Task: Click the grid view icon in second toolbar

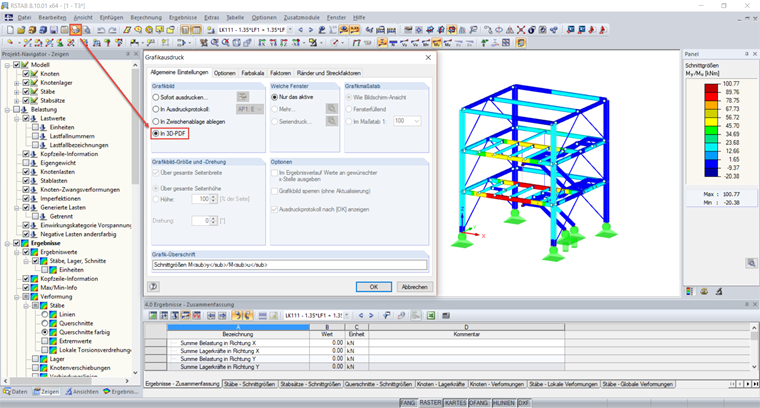Action: (x=506, y=43)
